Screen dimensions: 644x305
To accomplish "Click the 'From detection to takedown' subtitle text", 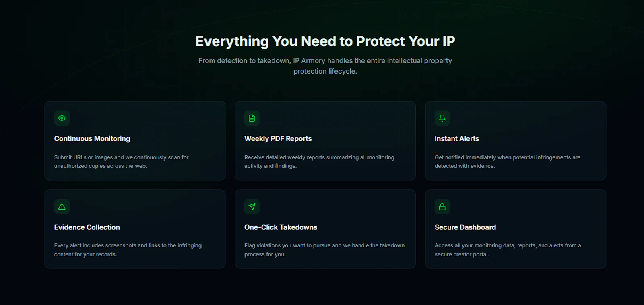I will point(325,66).
